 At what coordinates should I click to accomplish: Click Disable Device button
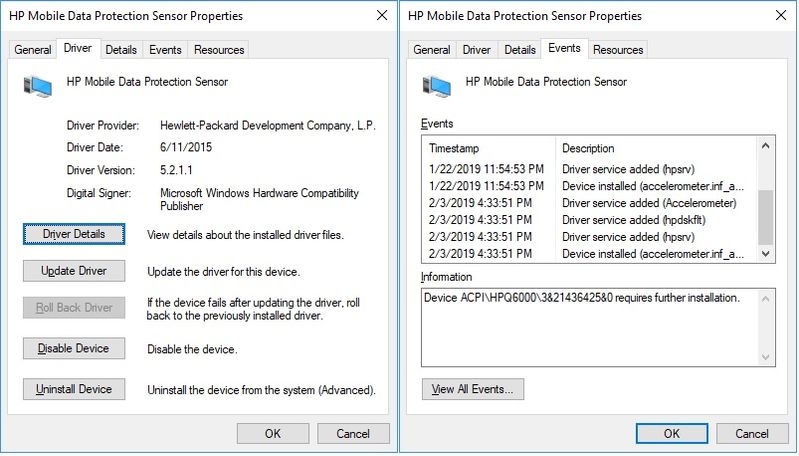(x=74, y=348)
